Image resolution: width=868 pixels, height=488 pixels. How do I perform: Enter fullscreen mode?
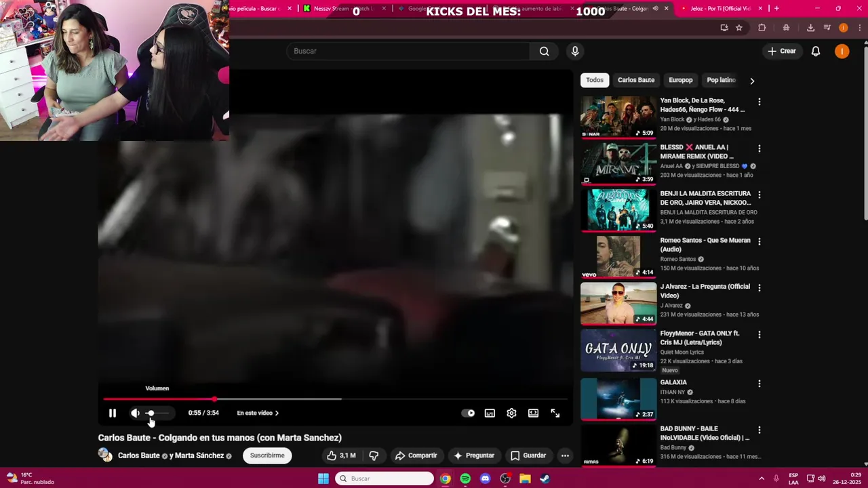click(x=555, y=413)
